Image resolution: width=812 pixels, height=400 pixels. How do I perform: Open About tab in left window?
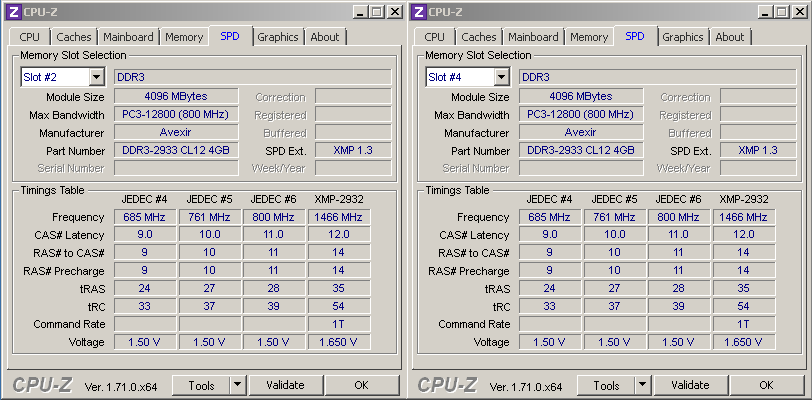point(325,37)
